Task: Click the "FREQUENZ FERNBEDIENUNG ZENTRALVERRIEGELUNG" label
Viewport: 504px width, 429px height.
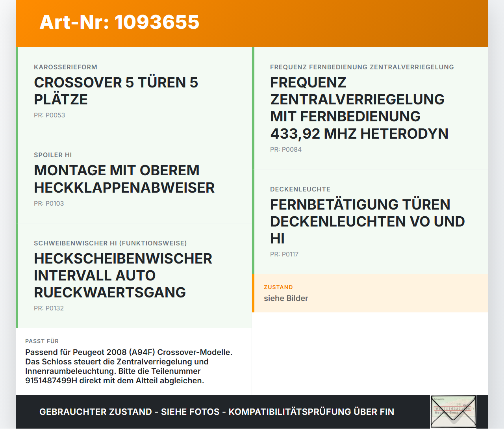Action: tap(362, 67)
